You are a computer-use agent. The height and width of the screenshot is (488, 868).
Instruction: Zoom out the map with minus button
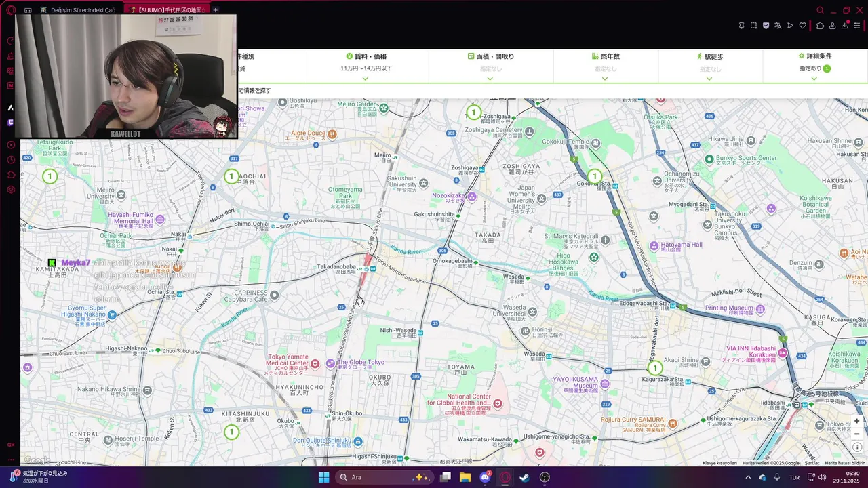click(x=856, y=434)
